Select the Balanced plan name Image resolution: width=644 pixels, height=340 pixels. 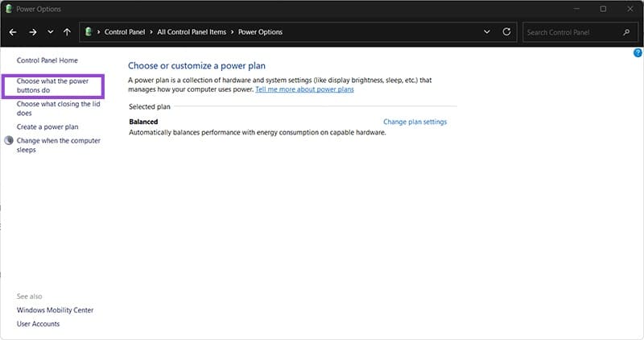click(x=143, y=122)
